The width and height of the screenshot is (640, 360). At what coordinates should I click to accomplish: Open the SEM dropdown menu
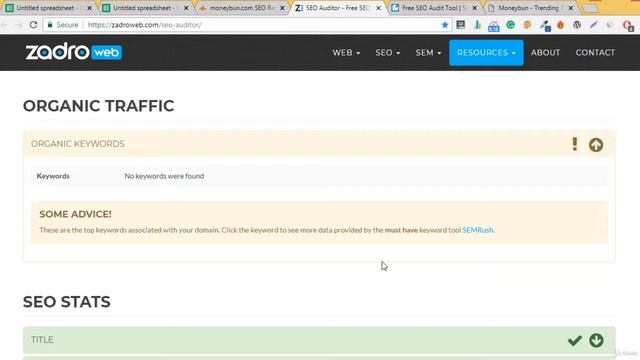(x=428, y=53)
